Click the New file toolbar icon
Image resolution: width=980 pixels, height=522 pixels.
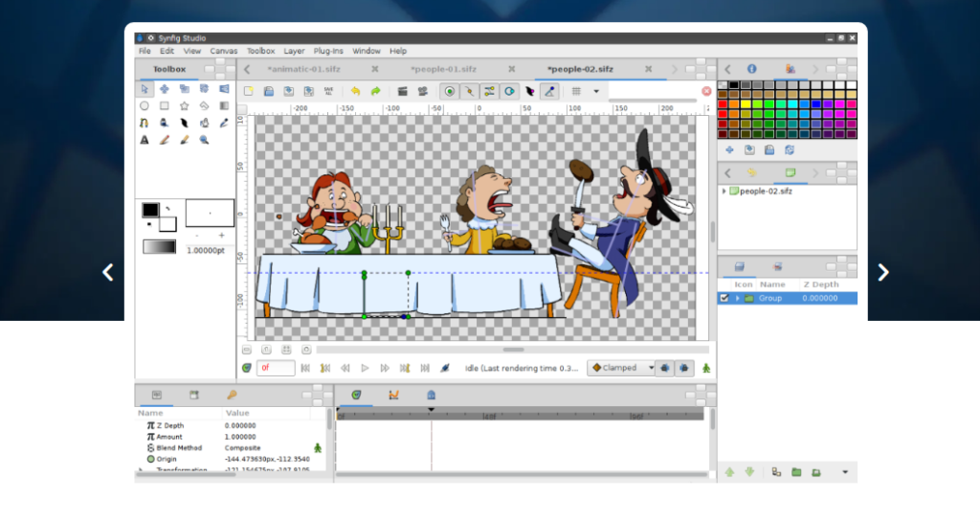pos(249,91)
